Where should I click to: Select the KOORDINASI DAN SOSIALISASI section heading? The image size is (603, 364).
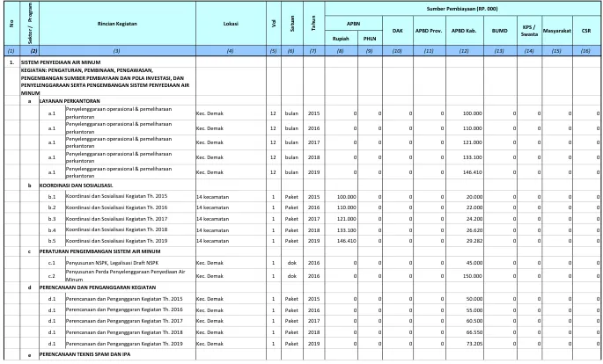click(x=76, y=186)
